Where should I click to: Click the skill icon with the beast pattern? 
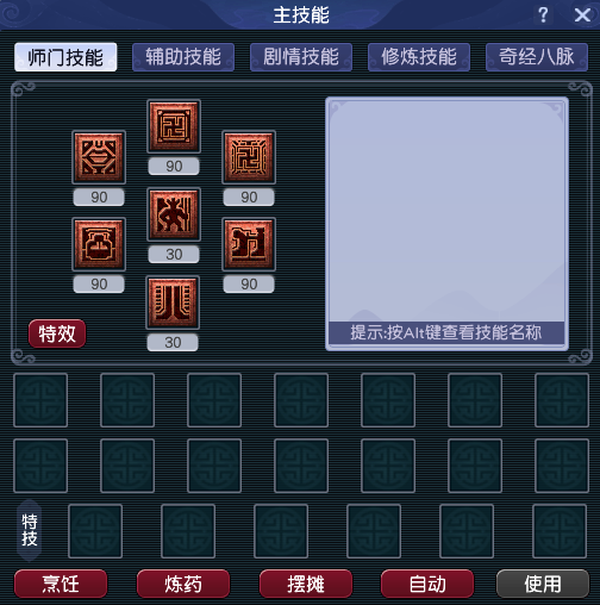click(248, 244)
